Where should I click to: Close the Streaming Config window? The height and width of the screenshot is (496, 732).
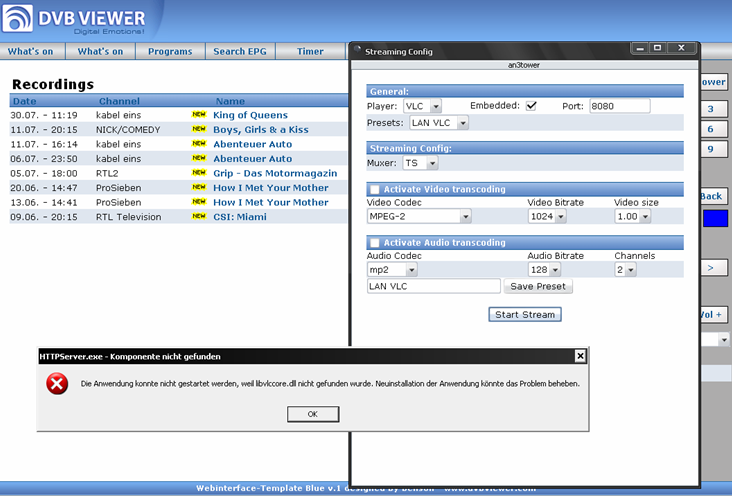point(681,48)
